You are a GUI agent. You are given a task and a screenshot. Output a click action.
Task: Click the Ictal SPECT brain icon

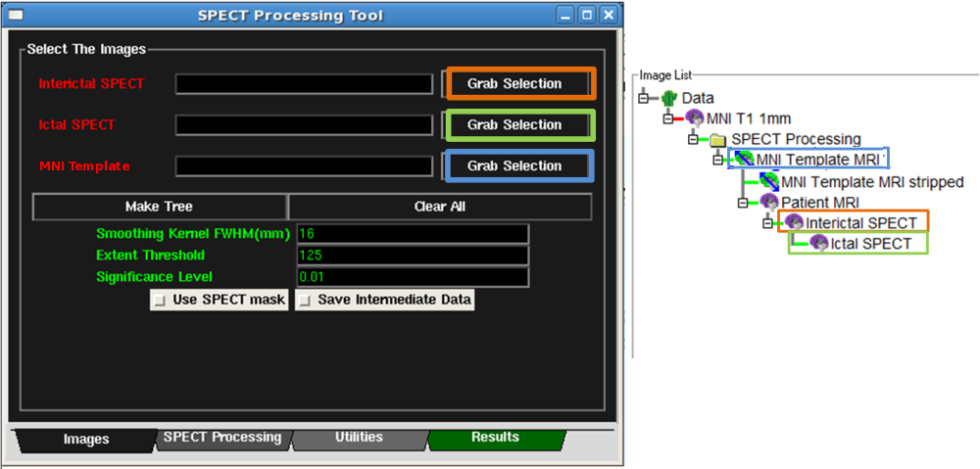(818, 243)
